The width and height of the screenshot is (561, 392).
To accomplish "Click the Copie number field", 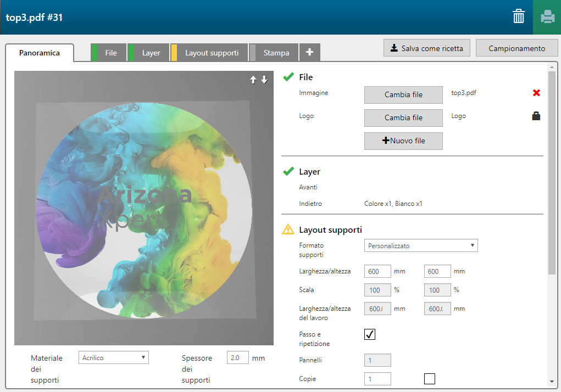I will tap(377, 379).
